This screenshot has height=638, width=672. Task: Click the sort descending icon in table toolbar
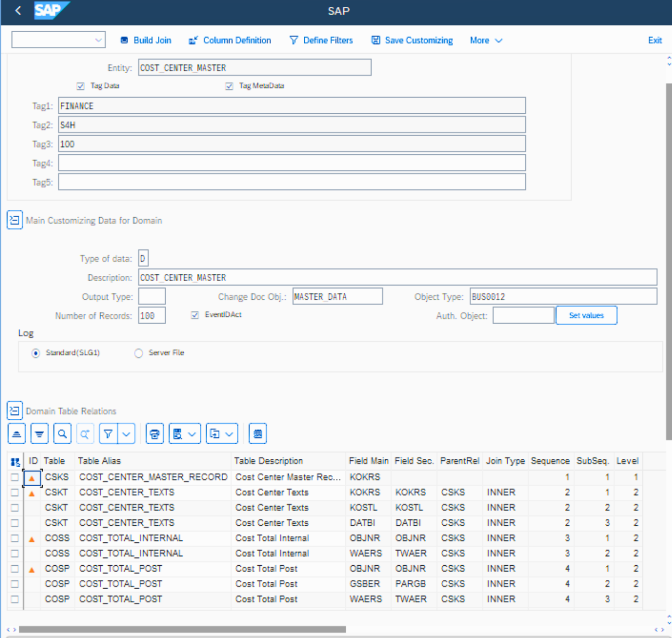[40, 434]
